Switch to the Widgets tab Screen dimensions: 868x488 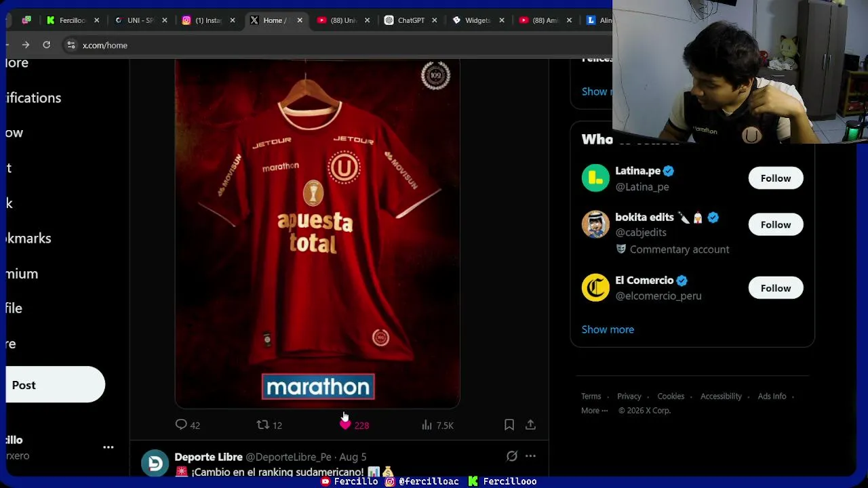[477, 20]
